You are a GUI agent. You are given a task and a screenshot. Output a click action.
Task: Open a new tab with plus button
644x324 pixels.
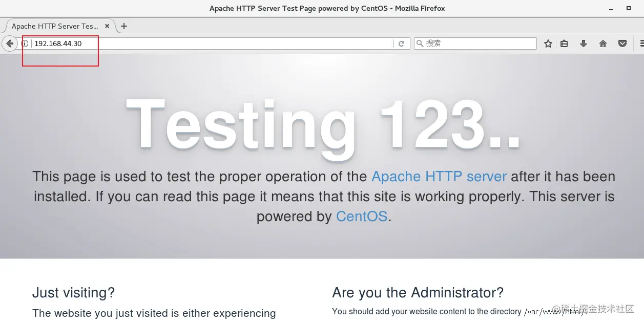[x=124, y=26]
